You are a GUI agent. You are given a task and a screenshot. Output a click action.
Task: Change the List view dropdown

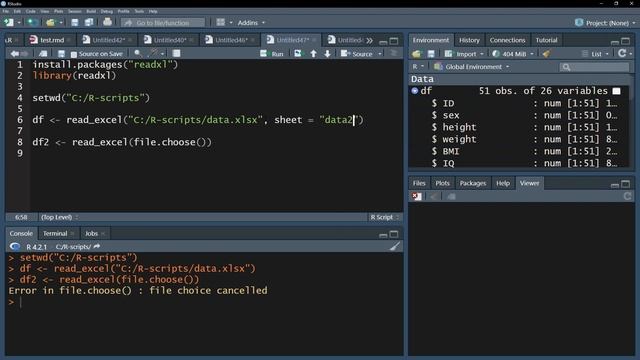click(595, 54)
